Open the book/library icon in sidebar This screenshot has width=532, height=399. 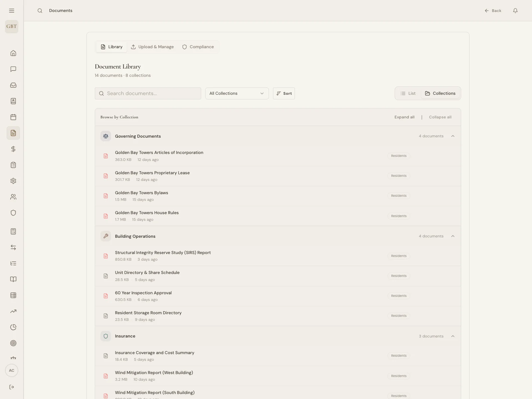pyautogui.click(x=13, y=279)
